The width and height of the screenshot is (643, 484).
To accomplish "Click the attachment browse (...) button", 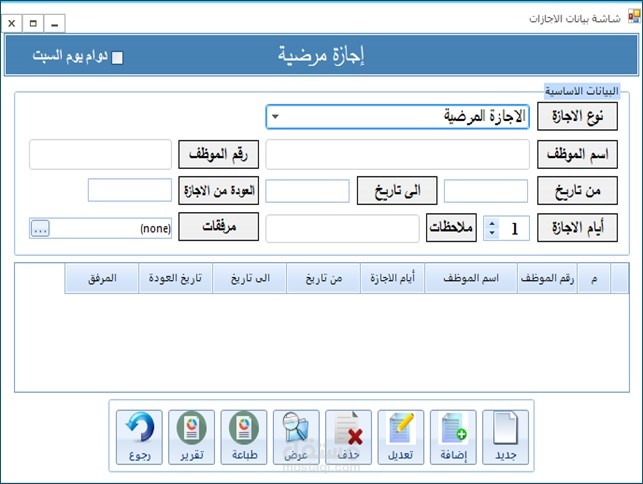I will tap(40, 228).
